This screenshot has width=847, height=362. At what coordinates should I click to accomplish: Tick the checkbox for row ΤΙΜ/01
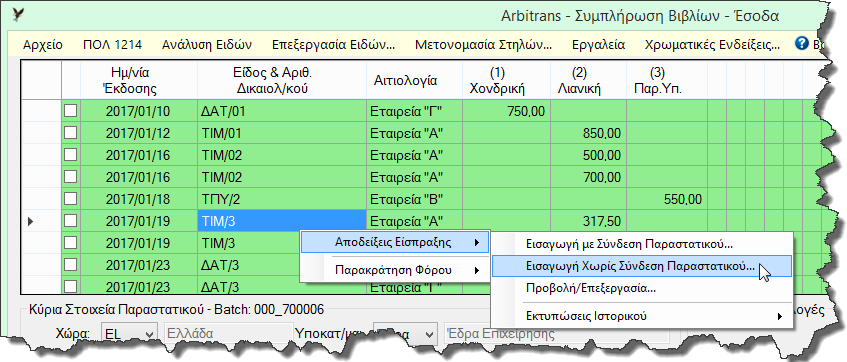pyautogui.click(x=71, y=133)
